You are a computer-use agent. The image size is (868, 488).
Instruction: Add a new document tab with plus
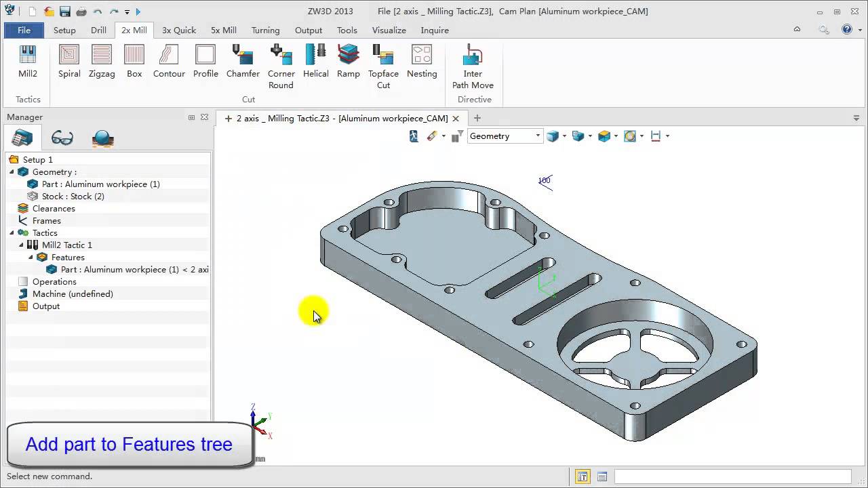pyautogui.click(x=477, y=118)
